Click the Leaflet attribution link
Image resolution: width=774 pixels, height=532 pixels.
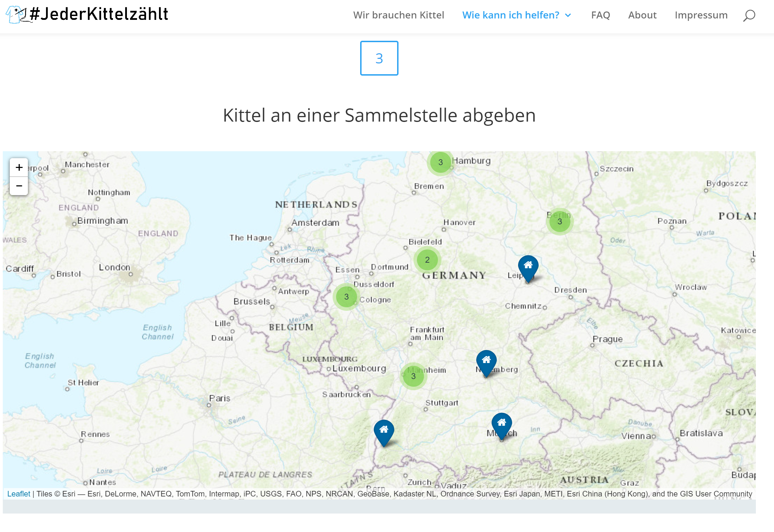[19, 494]
